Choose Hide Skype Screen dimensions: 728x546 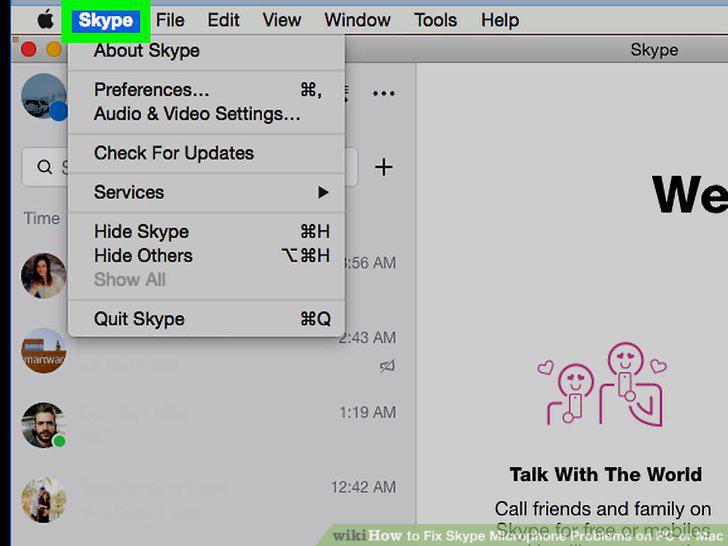coord(206,231)
